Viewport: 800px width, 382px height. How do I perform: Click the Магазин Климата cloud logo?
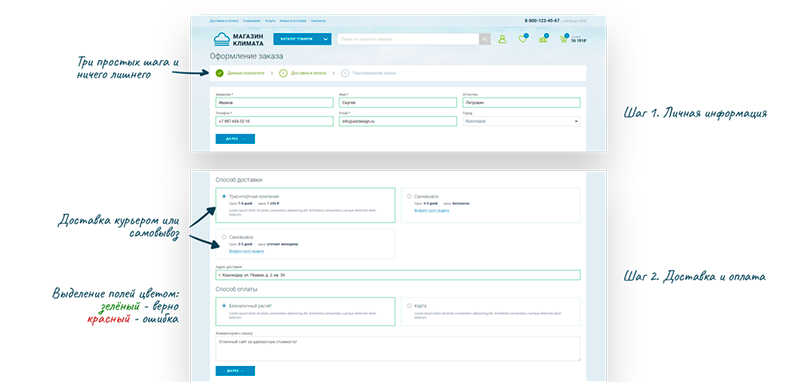[x=239, y=39]
